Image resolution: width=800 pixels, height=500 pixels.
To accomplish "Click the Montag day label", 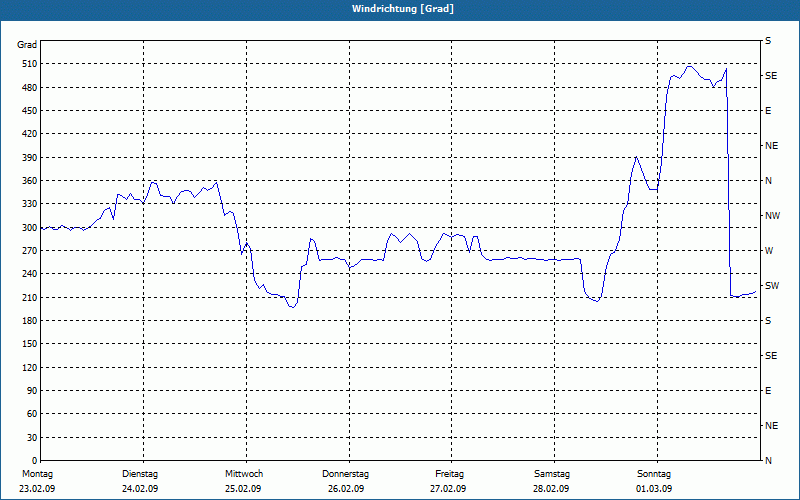I will (x=37, y=474).
